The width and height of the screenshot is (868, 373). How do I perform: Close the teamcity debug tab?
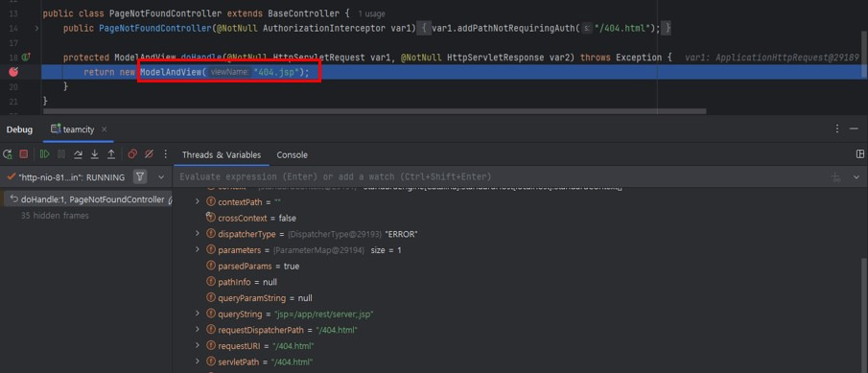click(105, 129)
